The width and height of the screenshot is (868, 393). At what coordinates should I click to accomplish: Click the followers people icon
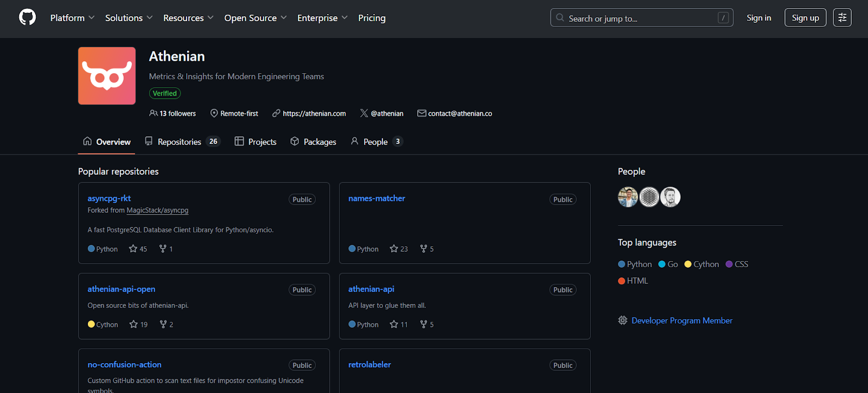coord(154,113)
